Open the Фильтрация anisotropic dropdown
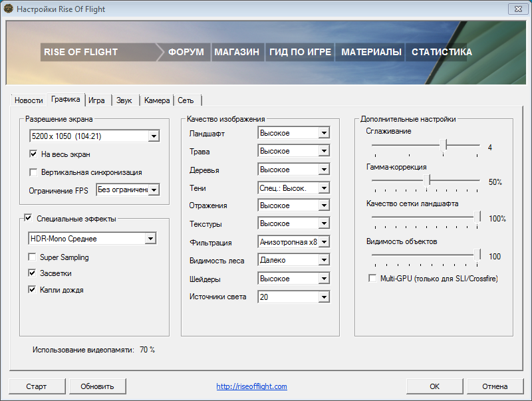 click(294, 242)
